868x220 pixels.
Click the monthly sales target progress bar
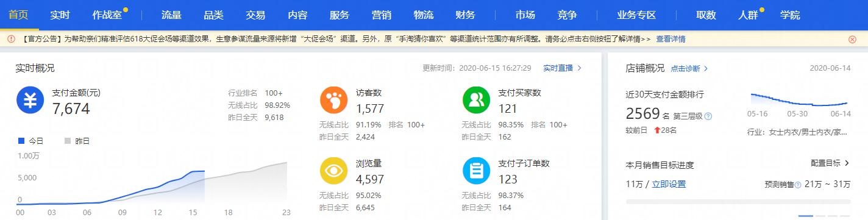pyautogui.click(x=738, y=201)
